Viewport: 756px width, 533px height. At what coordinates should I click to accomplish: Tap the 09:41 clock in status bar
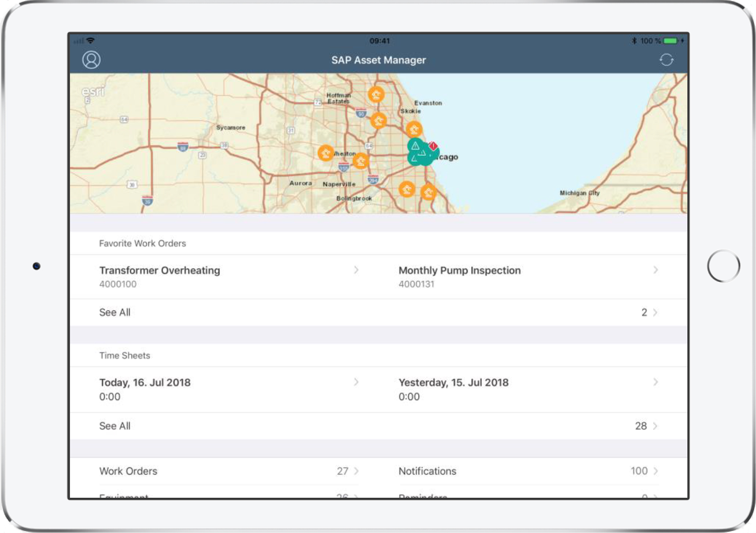click(x=379, y=41)
